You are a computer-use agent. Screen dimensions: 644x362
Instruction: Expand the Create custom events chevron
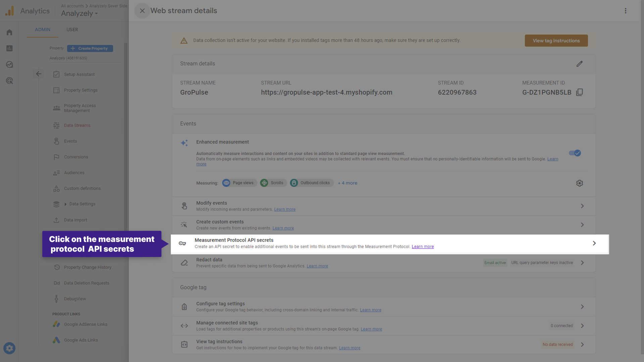click(582, 225)
